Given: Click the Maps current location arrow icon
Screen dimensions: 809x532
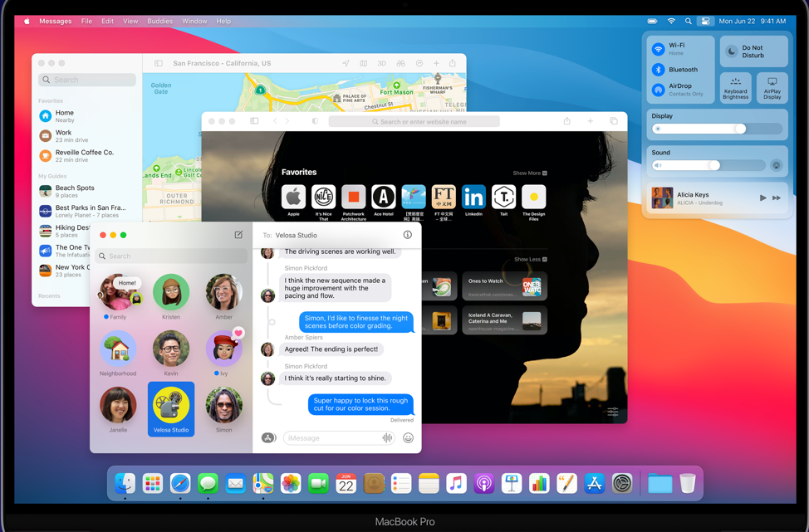Looking at the screenshot, I should click(346, 63).
